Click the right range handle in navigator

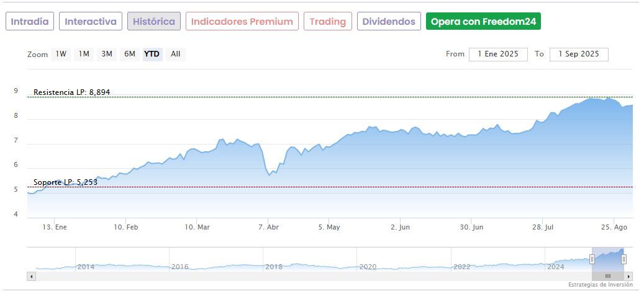click(x=624, y=259)
